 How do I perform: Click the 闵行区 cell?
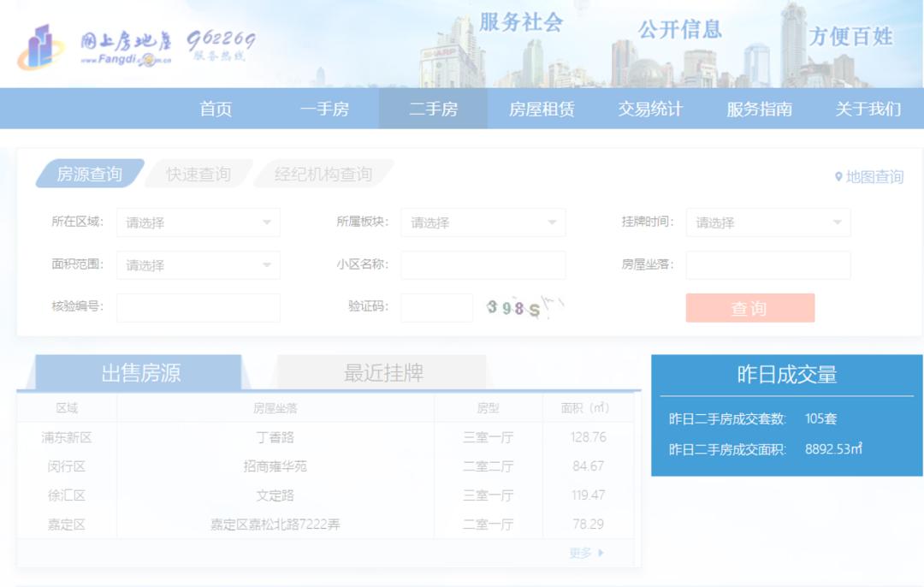click(67, 466)
